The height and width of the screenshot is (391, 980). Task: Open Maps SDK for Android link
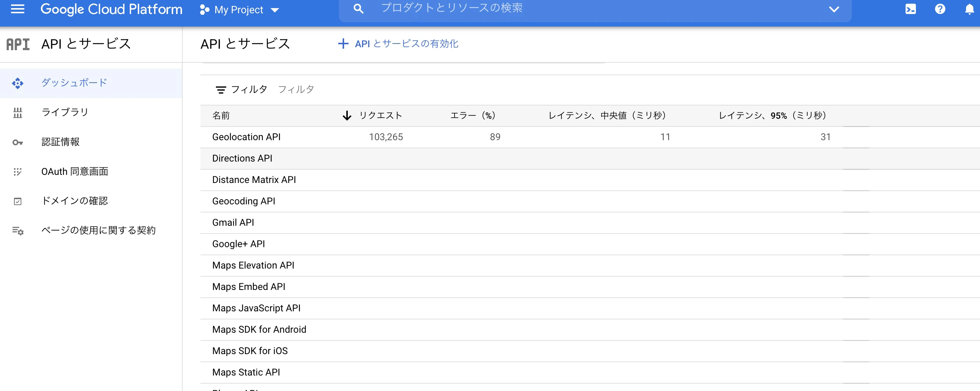[x=259, y=329]
